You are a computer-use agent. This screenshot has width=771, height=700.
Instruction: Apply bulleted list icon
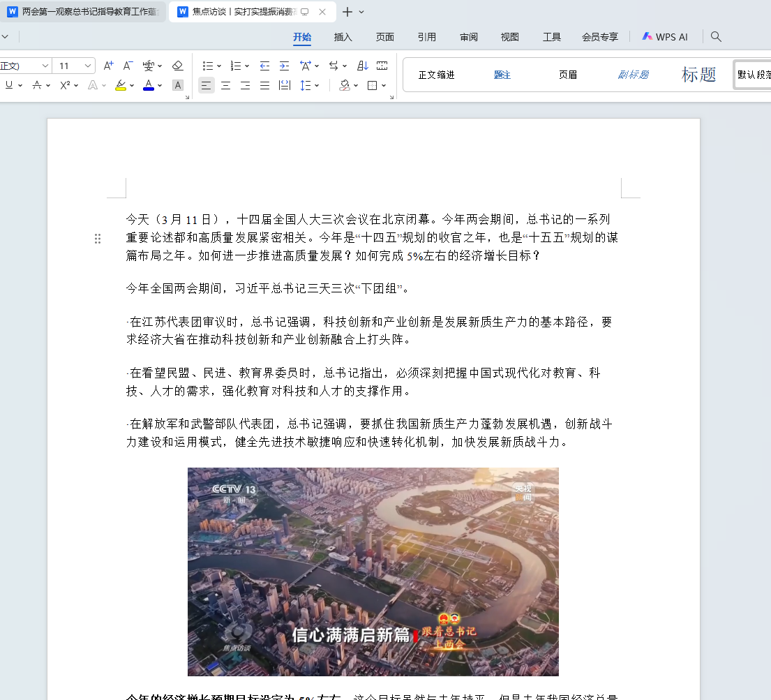pos(208,66)
